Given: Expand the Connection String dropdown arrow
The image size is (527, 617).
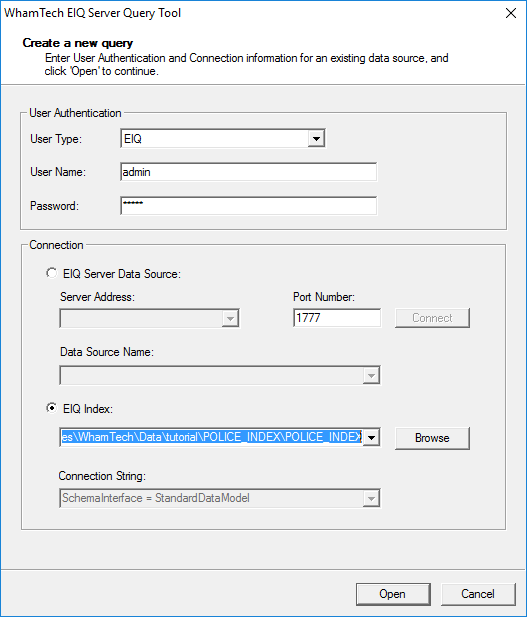Looking at the screenshot, I should pyautogui.click(x=371, y=499).
